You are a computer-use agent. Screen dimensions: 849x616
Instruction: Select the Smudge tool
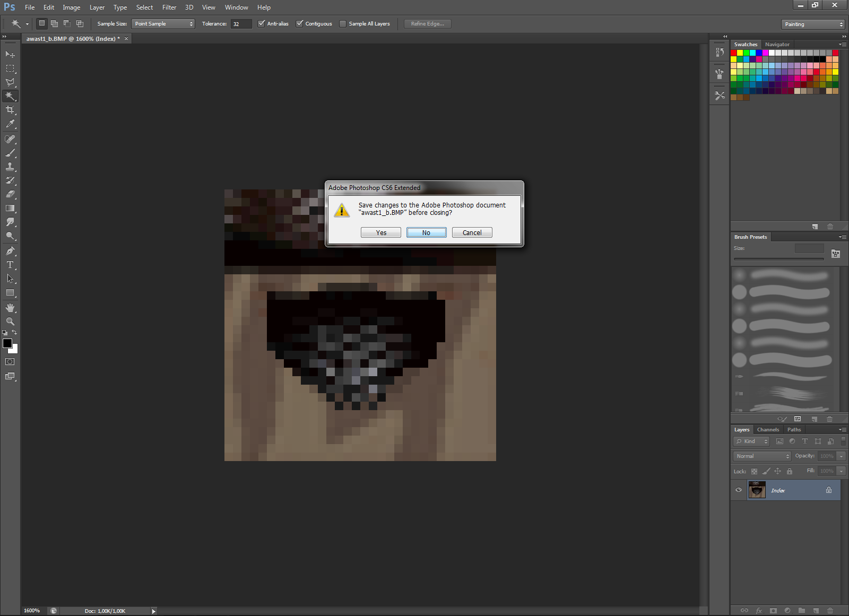(10, 222)
